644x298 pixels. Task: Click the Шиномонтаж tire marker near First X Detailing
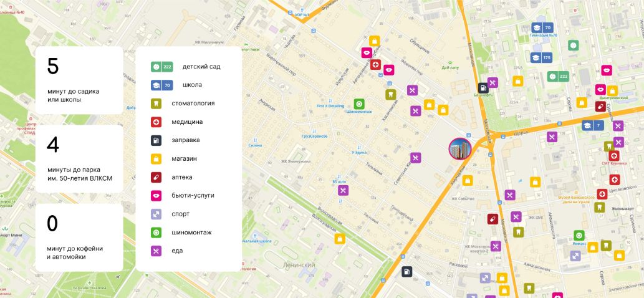pyautogui.click(x=359, y=104)
